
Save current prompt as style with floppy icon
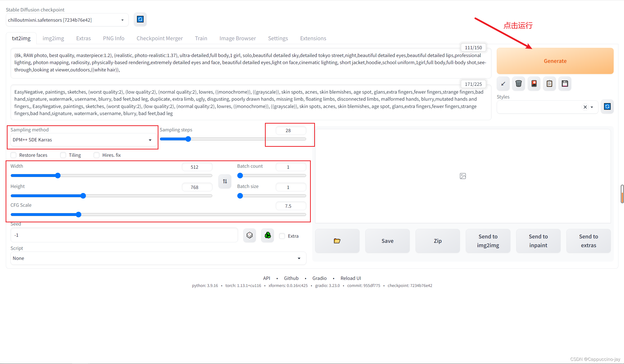565,84
